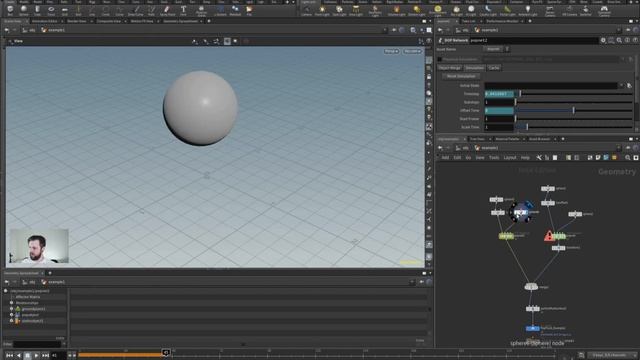Open the Cache parameter tab
640x360 pixels.
[494, 68]
